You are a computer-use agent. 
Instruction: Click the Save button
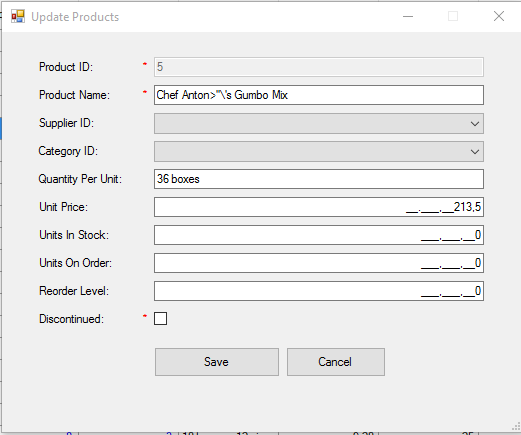(217, 362)
